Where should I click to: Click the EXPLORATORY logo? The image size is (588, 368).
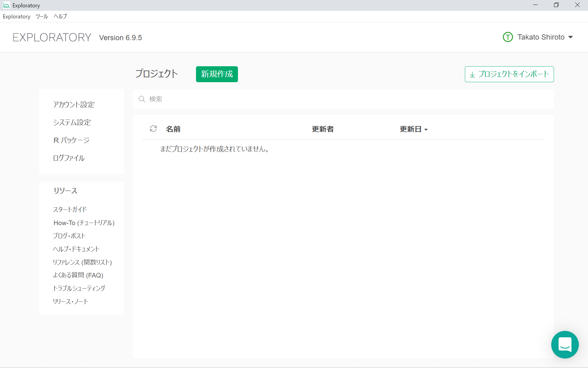pyautogui.click(x=52, y=37)
